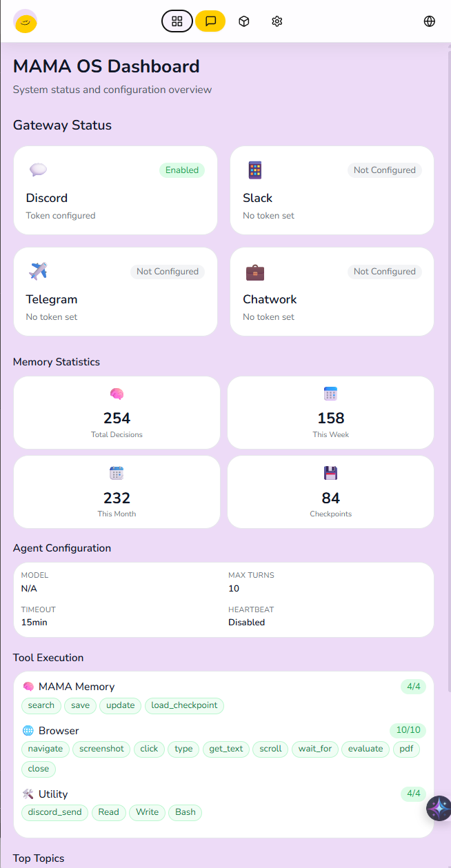
Task: Open the dashboard grid view icon
Action: [177, 21]
